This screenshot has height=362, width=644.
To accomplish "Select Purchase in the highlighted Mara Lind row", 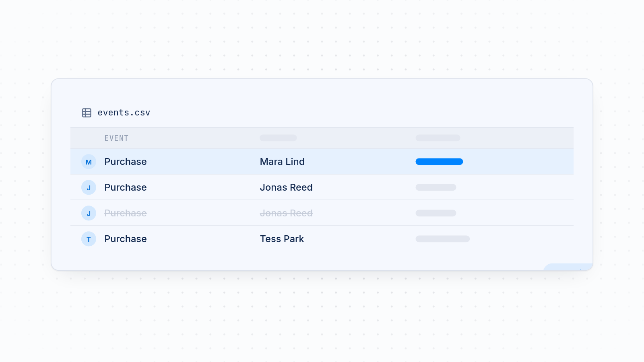I will (126, 162).
